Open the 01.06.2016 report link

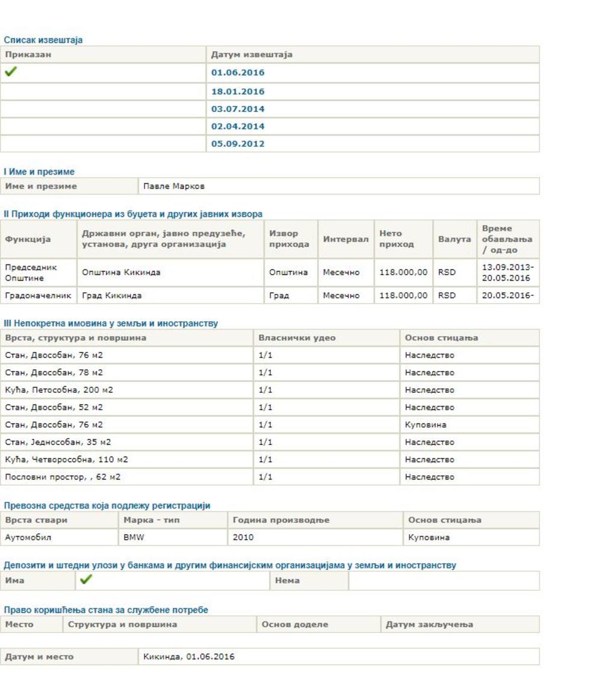click(x=237, y=73)
